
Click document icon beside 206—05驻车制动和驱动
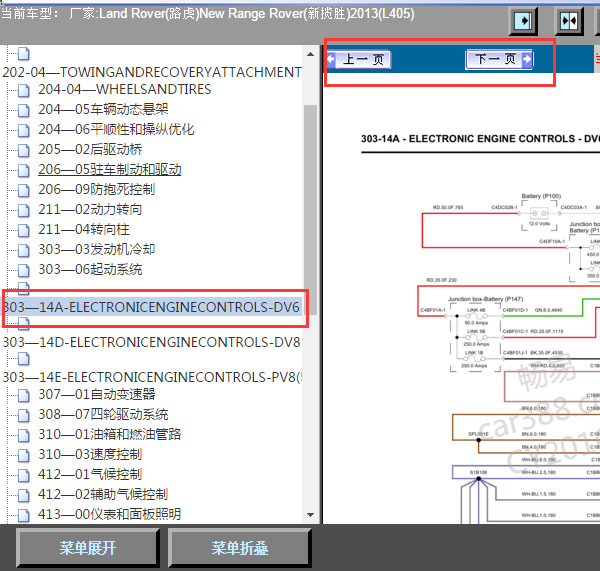click(24, 170)
